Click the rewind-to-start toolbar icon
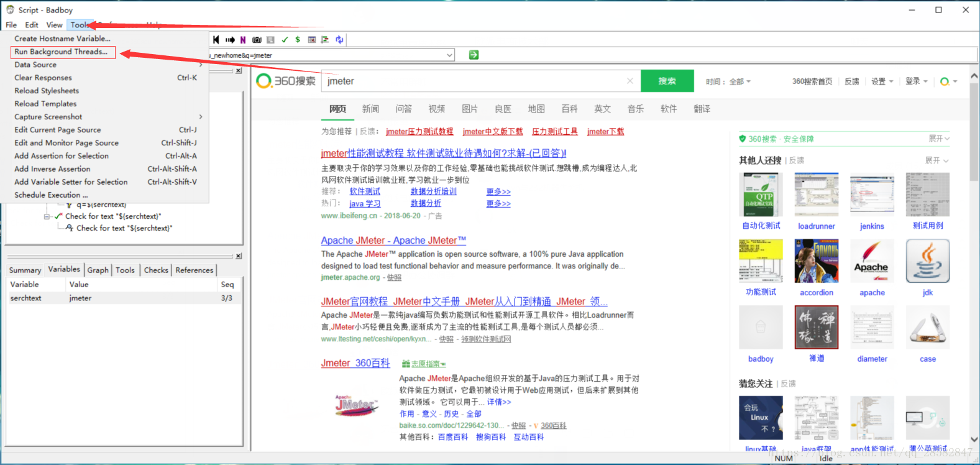980x465 pixels. click(216, 40)
